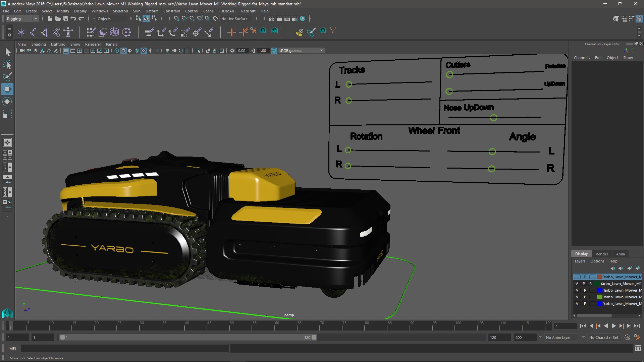Open the Constrain menu
The height and width of the screenshot is (362, 644).
171,11
